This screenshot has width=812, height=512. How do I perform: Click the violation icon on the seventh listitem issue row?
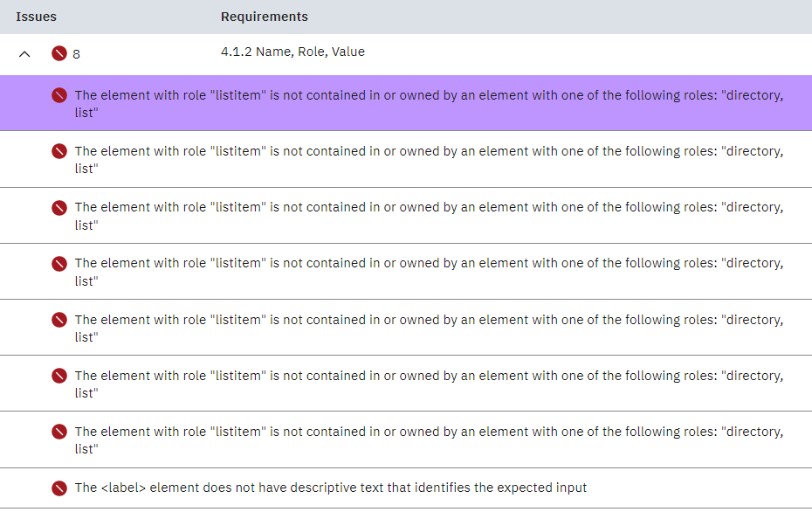[x=59, y=431]
